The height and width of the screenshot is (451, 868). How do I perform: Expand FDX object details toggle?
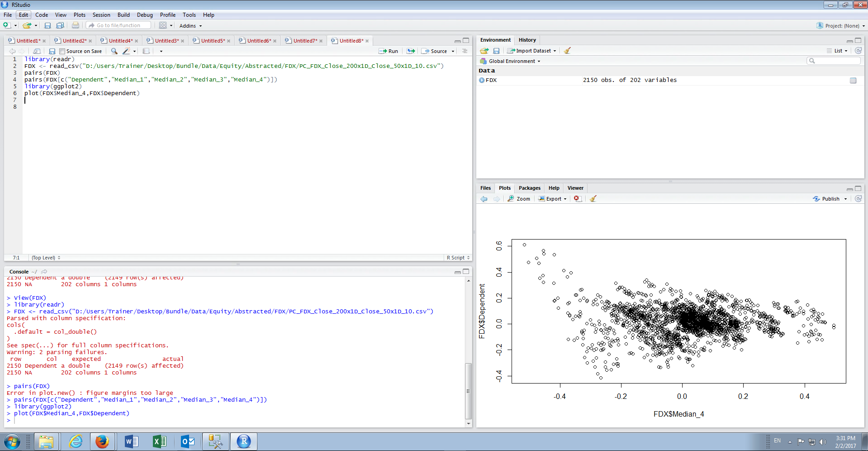482,80
